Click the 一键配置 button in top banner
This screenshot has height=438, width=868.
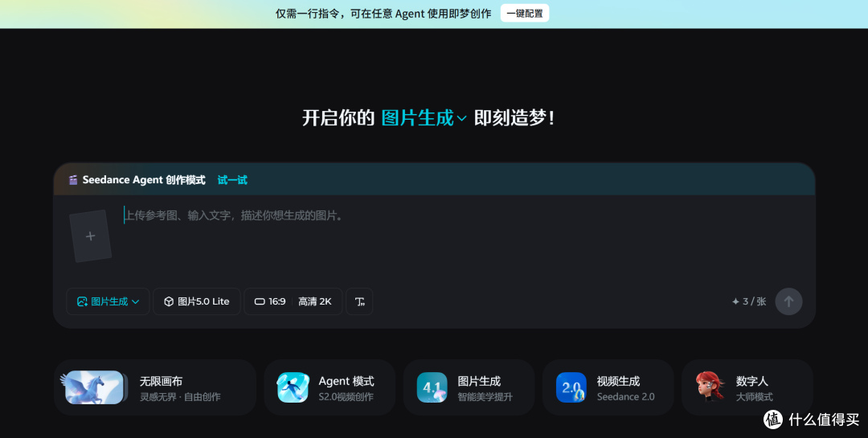click(x=524, y=14)
